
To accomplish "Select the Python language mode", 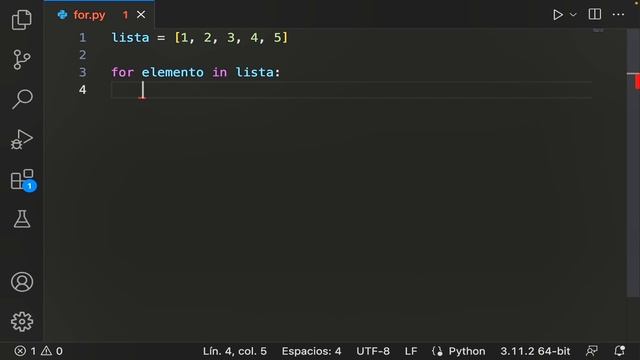I will [x=467, y=351].
